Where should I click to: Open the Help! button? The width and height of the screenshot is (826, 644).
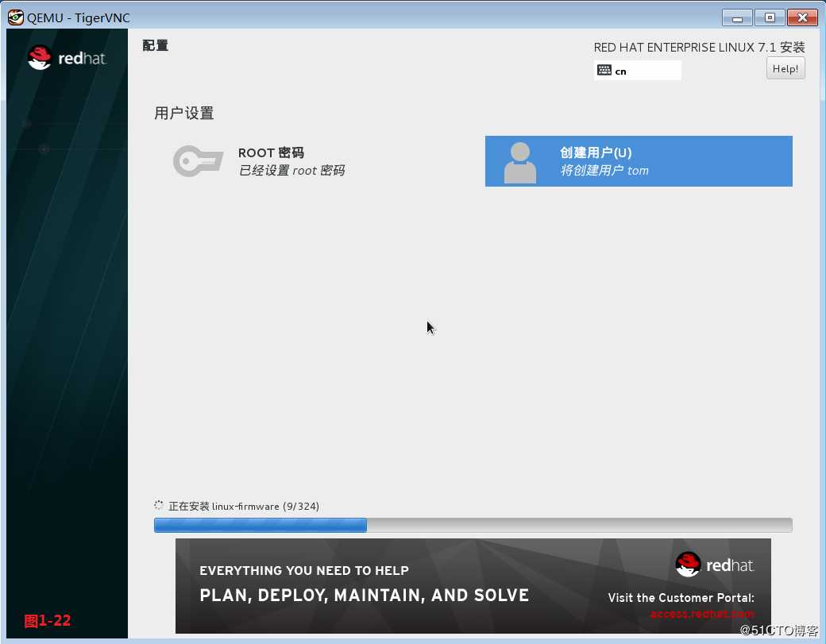pos(785,68)
